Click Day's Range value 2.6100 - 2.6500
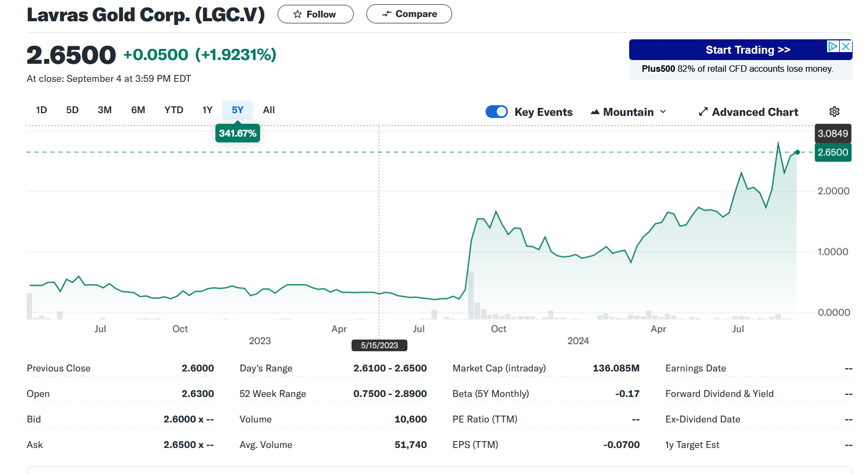This screenshot has width=868, height=474. click(390, 368)
